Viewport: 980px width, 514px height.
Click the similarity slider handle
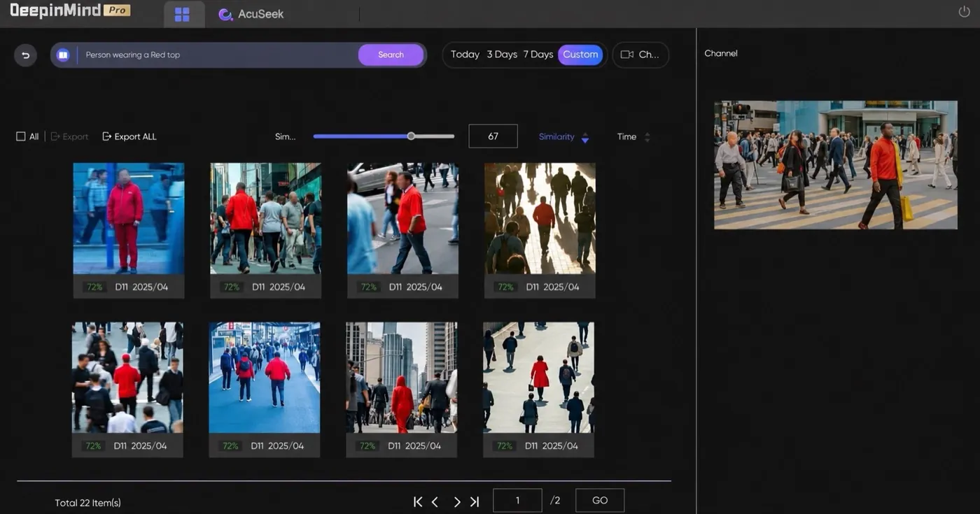pos(411,136)
